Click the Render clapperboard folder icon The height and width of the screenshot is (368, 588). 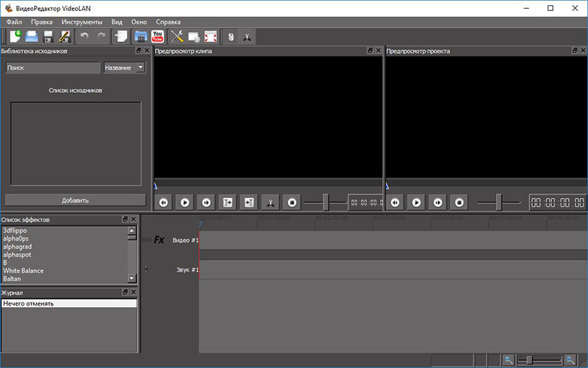[141, 36]
